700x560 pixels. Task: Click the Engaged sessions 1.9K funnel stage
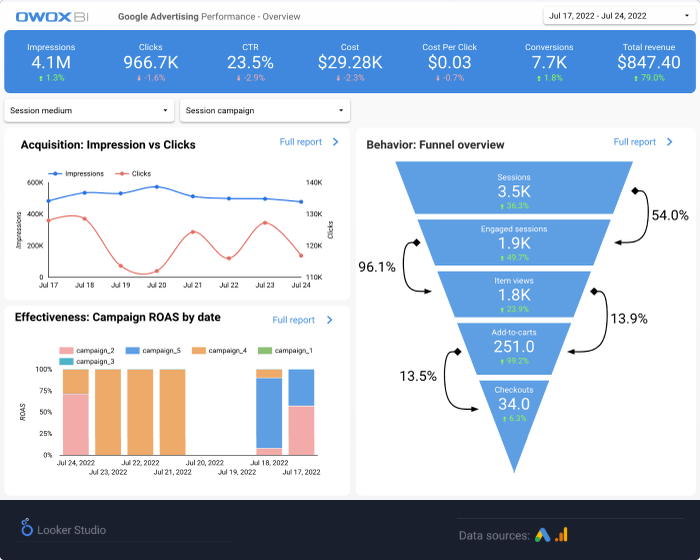[x=514, y=243]
